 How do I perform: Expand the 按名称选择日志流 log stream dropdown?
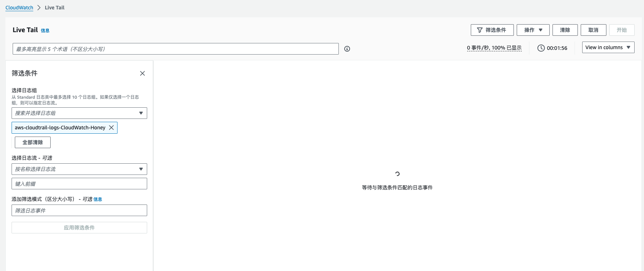pyautogui.click(x=79, y=169)
